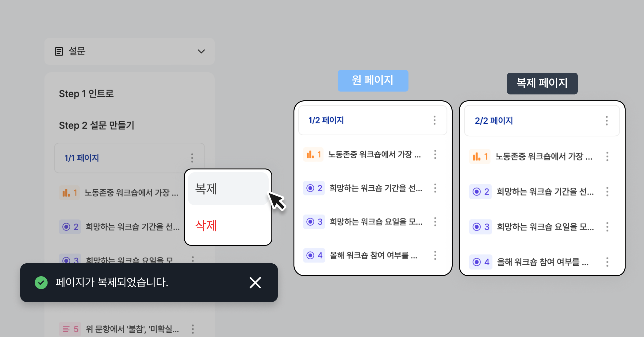The image size is (644, 337).
Task: Select question 4 올해 워크숍 참여 on original page
Action: (373, 255)
